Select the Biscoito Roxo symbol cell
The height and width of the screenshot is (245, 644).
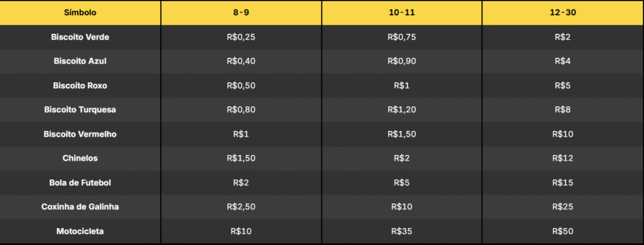coord(80,86)
